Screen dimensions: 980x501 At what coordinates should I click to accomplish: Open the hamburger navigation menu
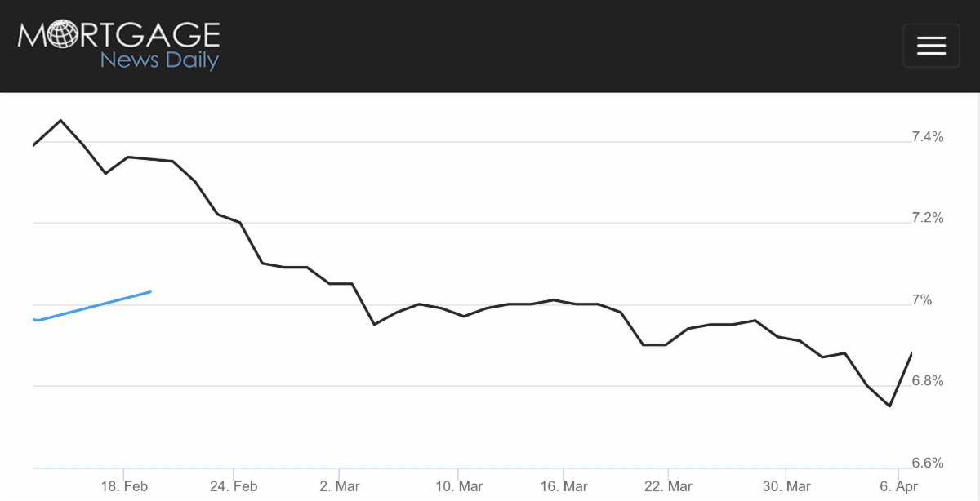tap(931, 46)
